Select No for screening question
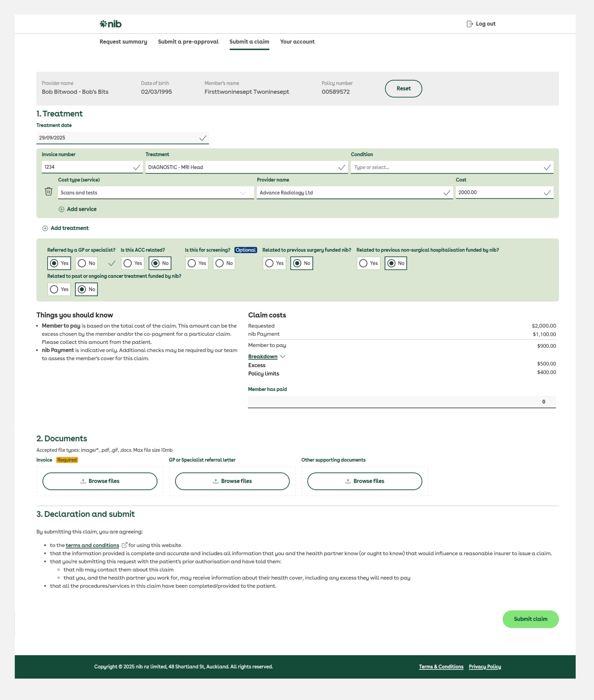 click(220, 263)
